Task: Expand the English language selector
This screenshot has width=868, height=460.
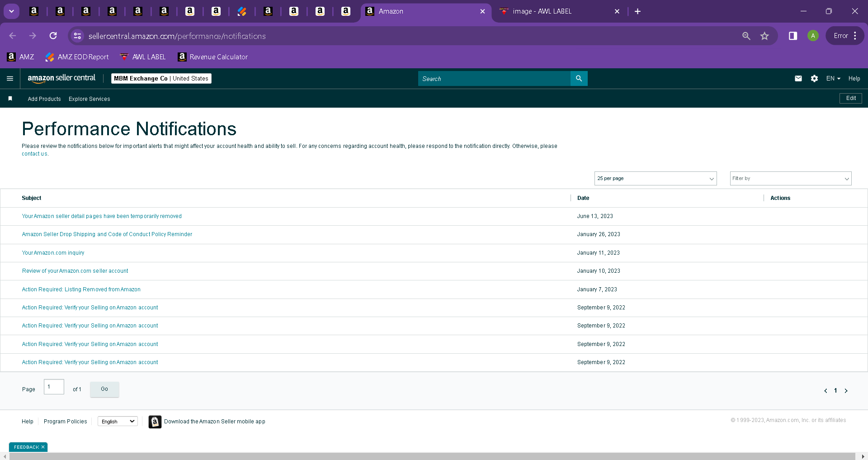Action: click(x=118, y=422)
